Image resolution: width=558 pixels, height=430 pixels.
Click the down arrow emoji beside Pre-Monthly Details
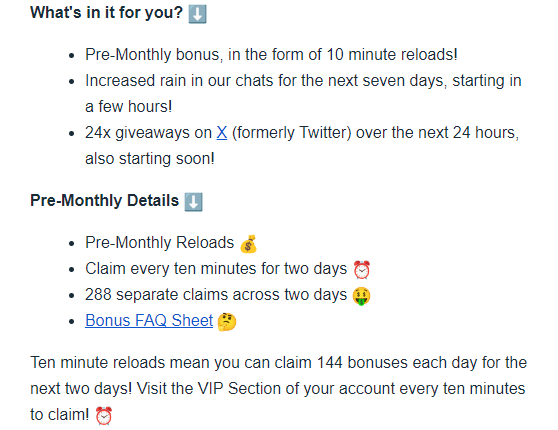pyautogui.click(x=194, y=202)
